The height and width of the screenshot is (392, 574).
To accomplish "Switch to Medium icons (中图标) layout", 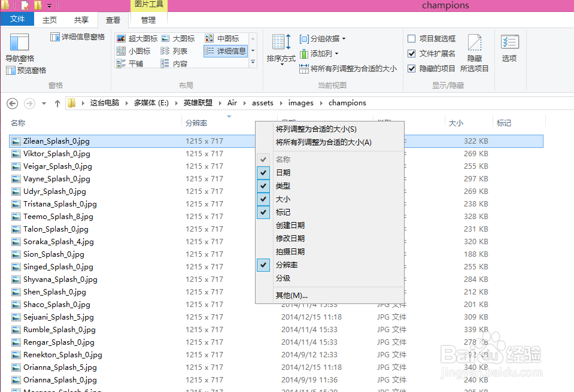I will coord(222,38).
